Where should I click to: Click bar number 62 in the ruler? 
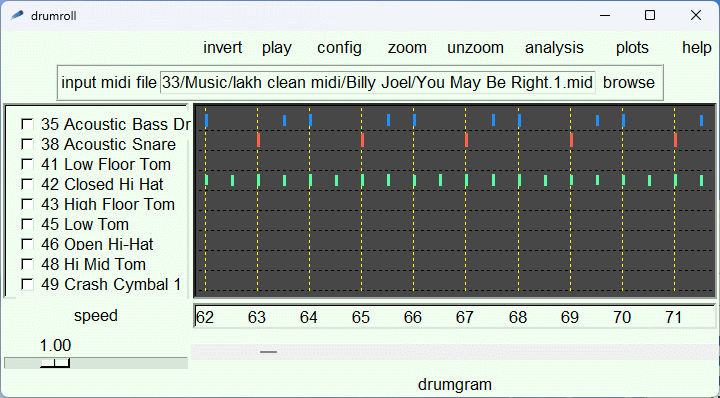click(205, 317)
